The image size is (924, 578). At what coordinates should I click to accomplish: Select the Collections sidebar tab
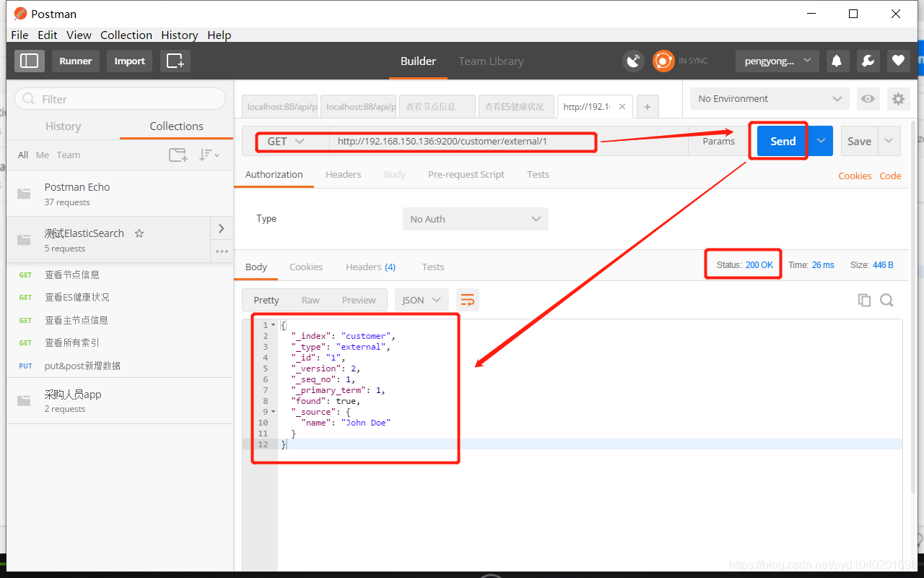click(x=177, y=126)
